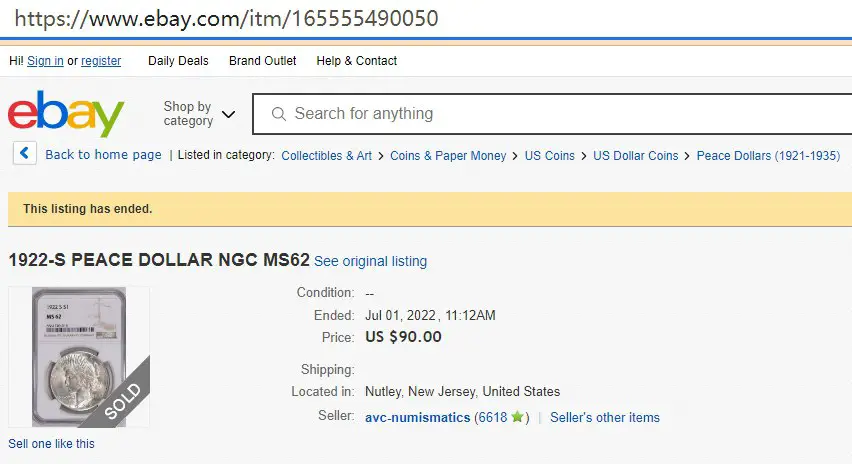The image size is (852, 464).
Task: Click the seller's green feedback star
Action: coord(517,417)
